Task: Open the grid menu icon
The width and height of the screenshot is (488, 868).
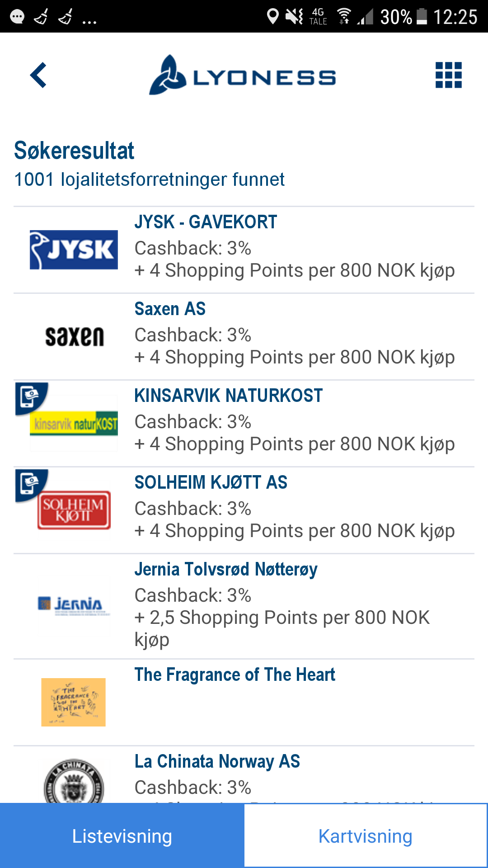Action: tap(448, 75)
